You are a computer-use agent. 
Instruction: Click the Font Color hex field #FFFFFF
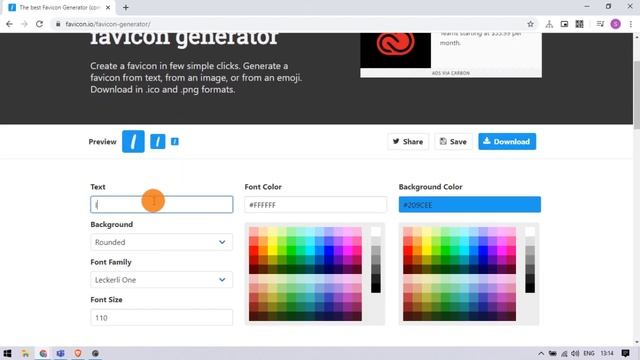[316, 204]
